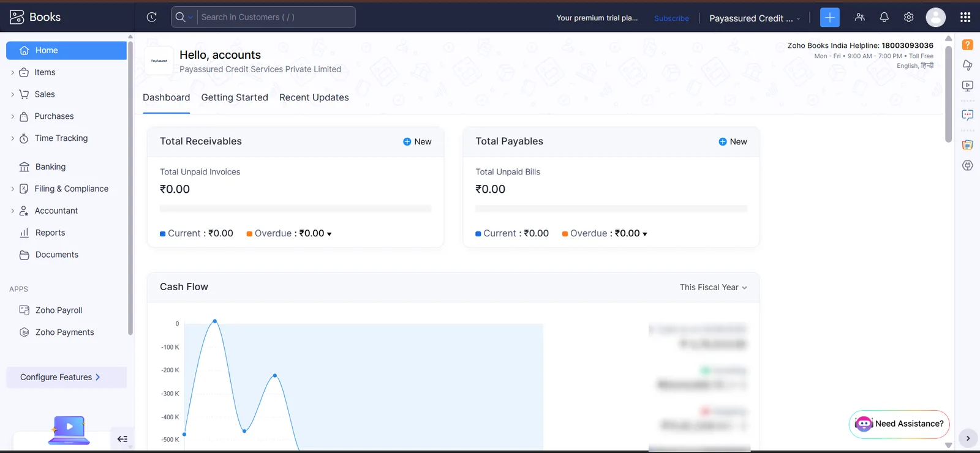Click the sidebar vertical scrollbar
980x453 pixels.
(130, 187)
